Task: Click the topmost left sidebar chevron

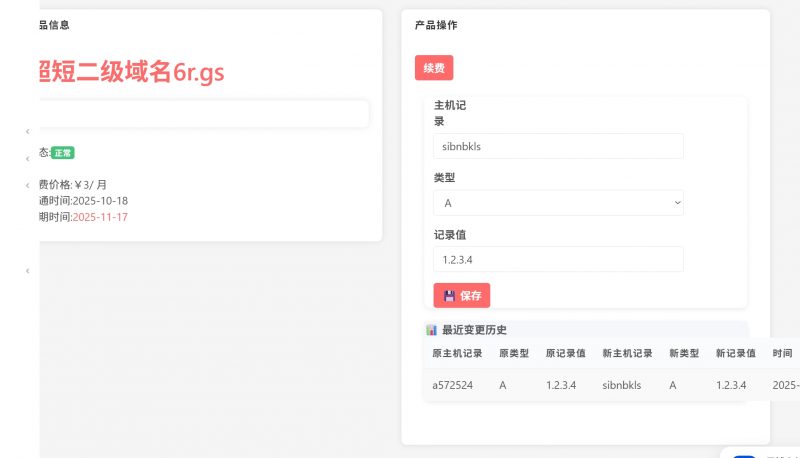Action: tap(27, 132)
